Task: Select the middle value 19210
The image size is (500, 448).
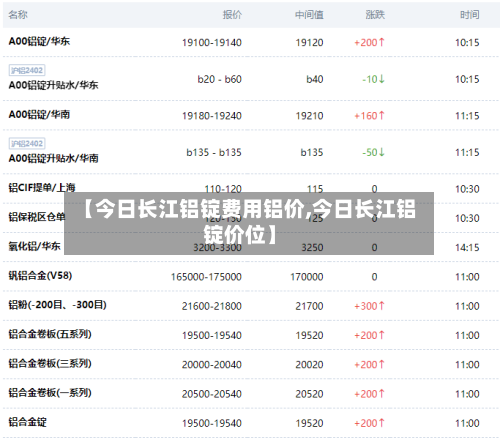Action: (x=309, y=116)
